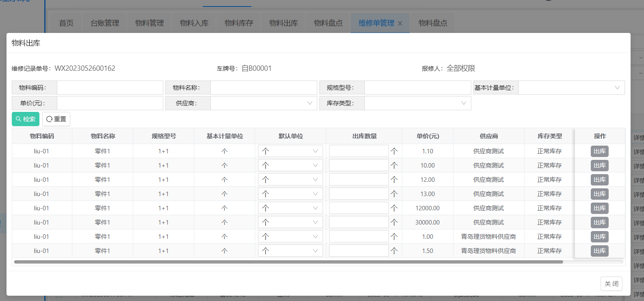Click 出库 for the 1.10 price row
644x301 pixels.
click(x=599, y=151)
